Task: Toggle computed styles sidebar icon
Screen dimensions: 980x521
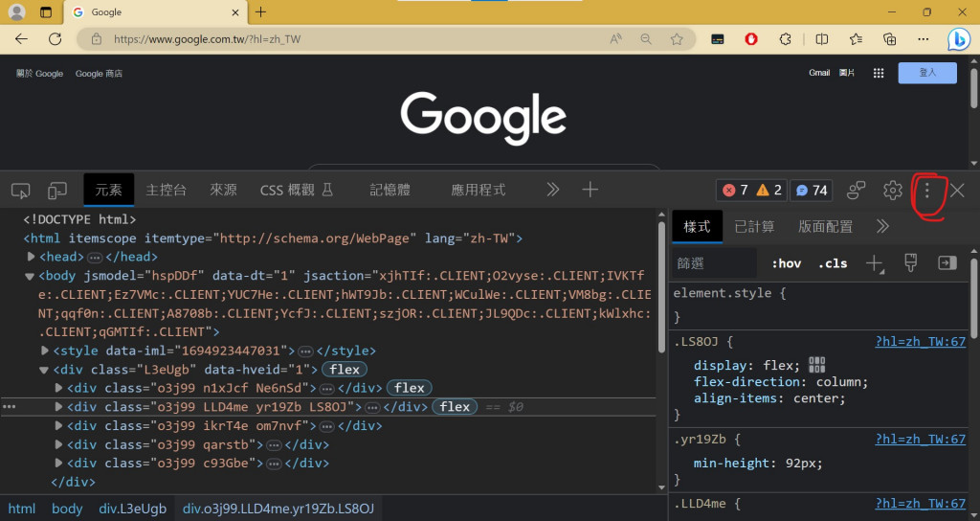Action: tap(947, 263)
